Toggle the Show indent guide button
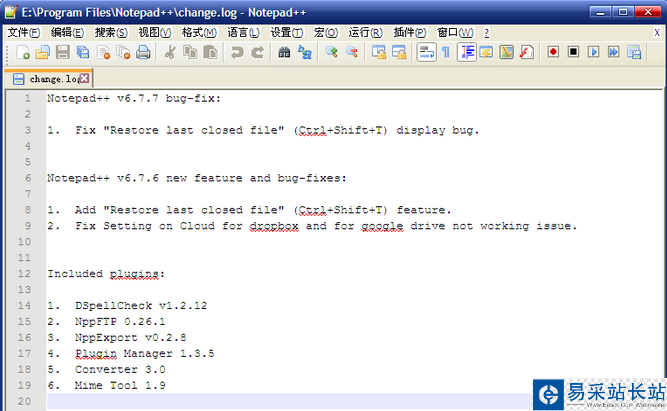 (467, 52)
